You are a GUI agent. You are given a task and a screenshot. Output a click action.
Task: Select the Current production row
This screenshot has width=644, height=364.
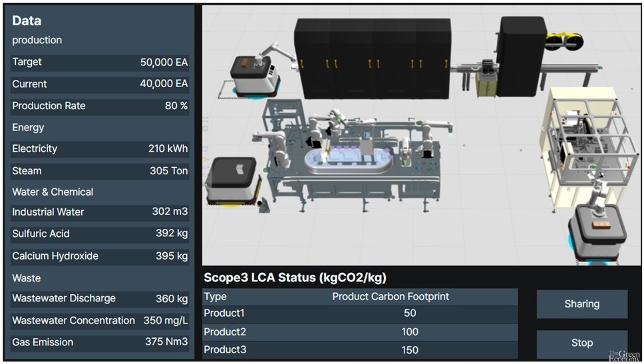pos(100,85)
